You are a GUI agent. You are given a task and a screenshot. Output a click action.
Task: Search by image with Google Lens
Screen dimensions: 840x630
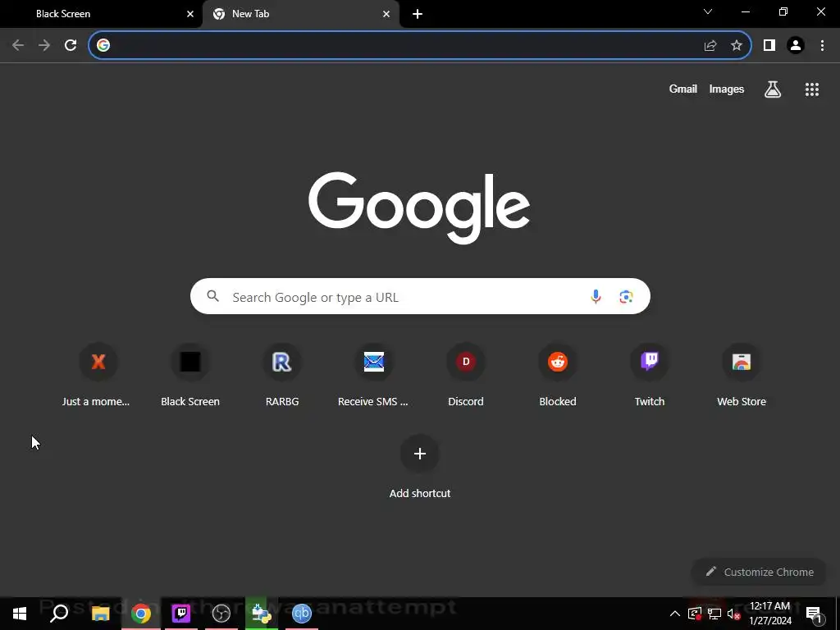pyautogui.click(x=626, y=296)
